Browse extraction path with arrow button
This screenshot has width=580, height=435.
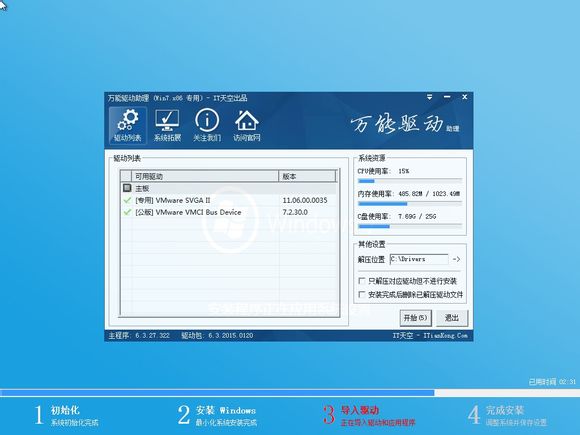456,259
